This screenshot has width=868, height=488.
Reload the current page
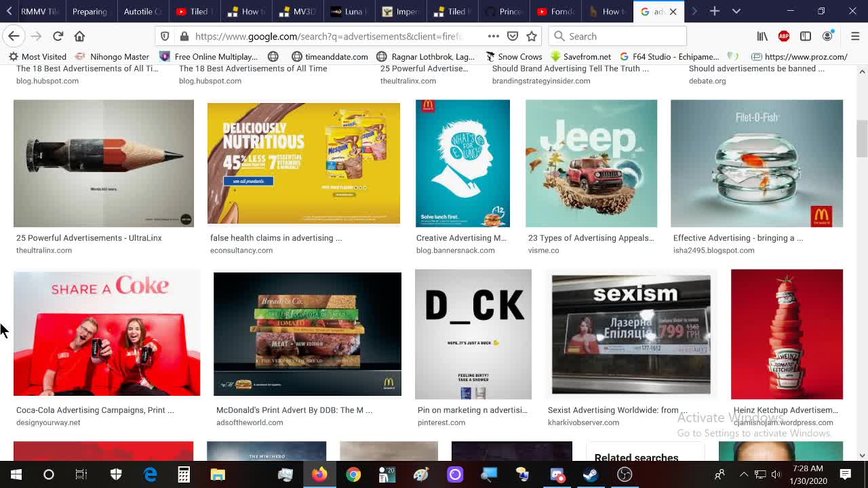pyautogui.click(x=58, y=36)
